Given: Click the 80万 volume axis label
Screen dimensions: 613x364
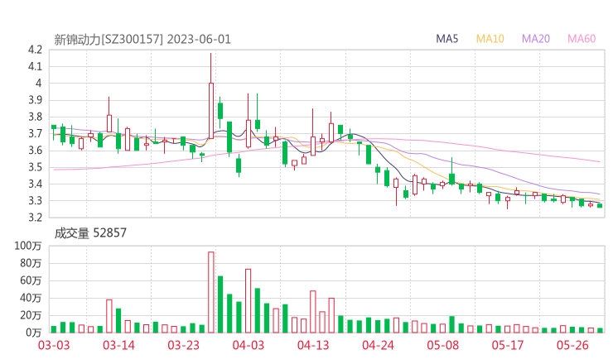Looking at the screenshot, I should coord(31,263).
